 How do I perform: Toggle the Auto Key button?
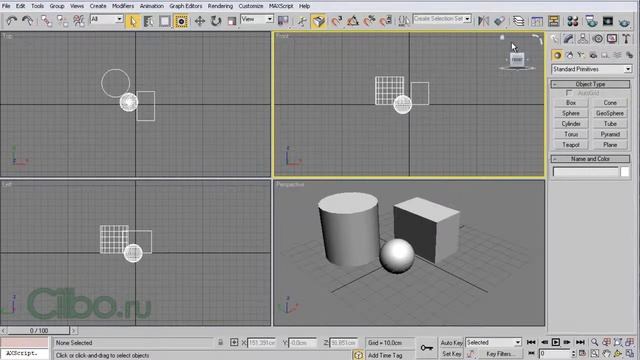pyautogui.click(x=451, y=343)
